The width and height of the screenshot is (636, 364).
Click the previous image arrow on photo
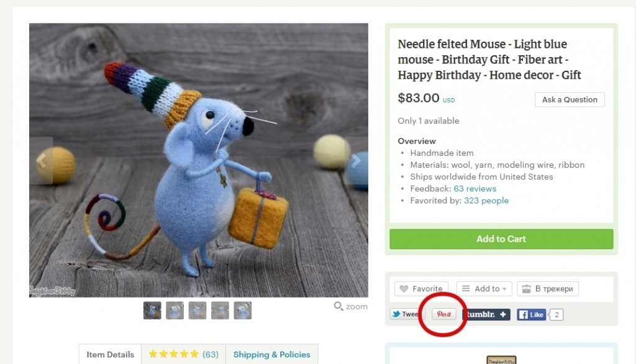(41, 161)
